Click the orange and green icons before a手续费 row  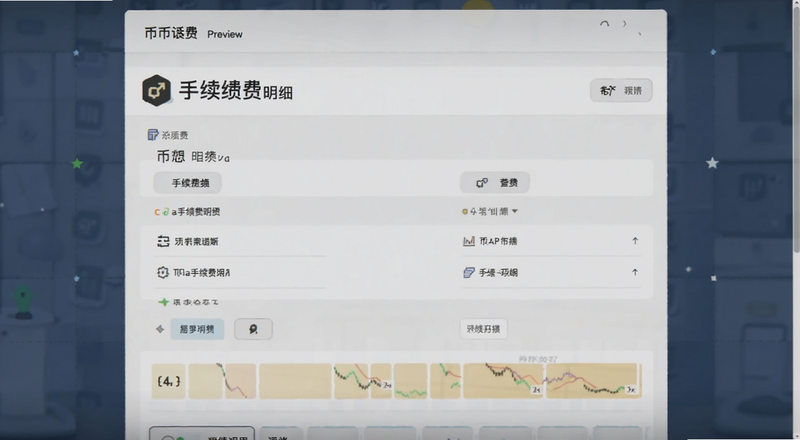tap(162, 212)
